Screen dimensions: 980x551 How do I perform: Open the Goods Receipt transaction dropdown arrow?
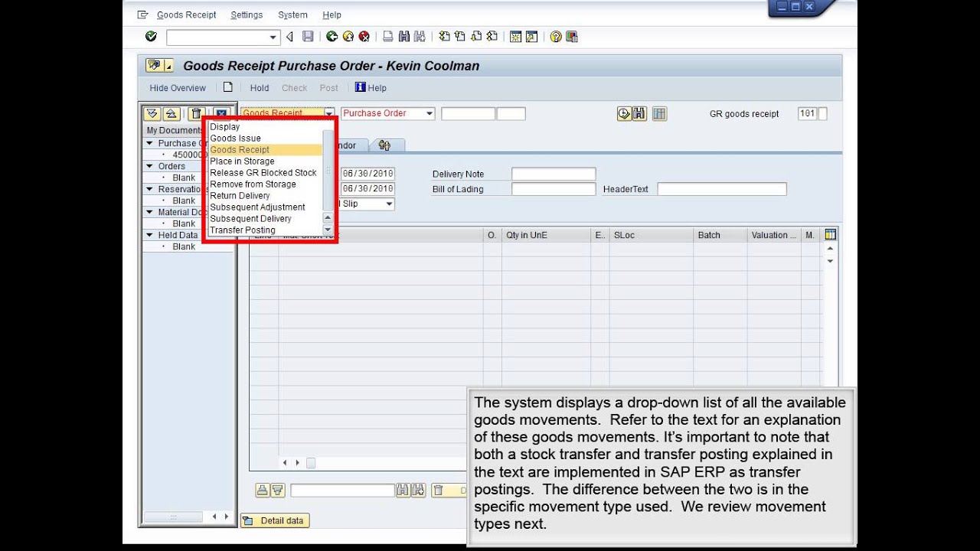329,113
